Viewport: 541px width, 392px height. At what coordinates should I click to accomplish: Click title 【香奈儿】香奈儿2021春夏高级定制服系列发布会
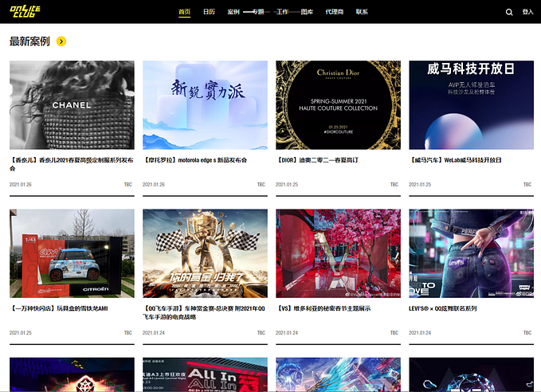[72, 164]
